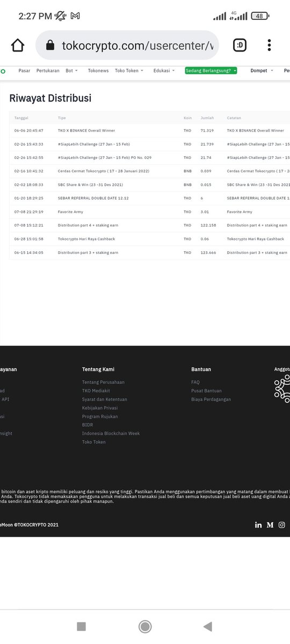Tap the battery indicator in status bar
The height and width of the screenshot is (644, 290).
click(x=260, y=16)
